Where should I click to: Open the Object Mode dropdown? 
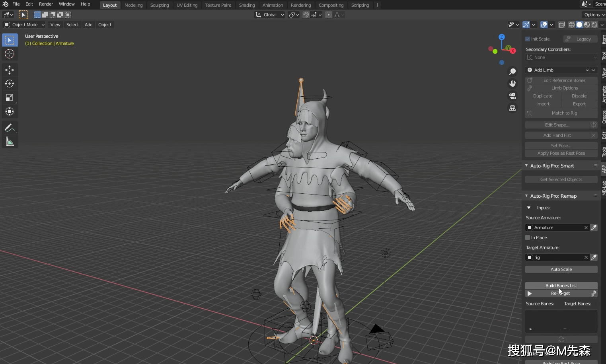[x=24, y=25]
